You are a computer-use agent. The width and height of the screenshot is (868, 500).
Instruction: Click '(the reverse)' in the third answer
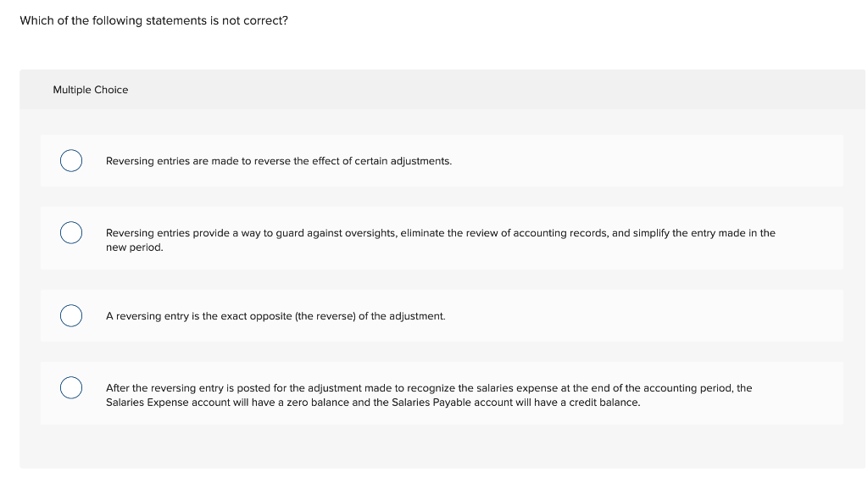click(325, 316)
